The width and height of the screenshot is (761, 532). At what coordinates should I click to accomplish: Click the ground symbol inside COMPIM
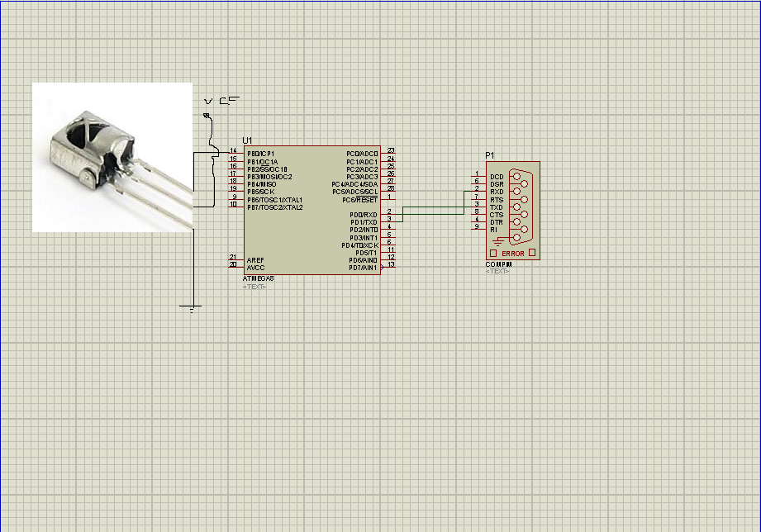pyautogui.click(x=496, y=241)
